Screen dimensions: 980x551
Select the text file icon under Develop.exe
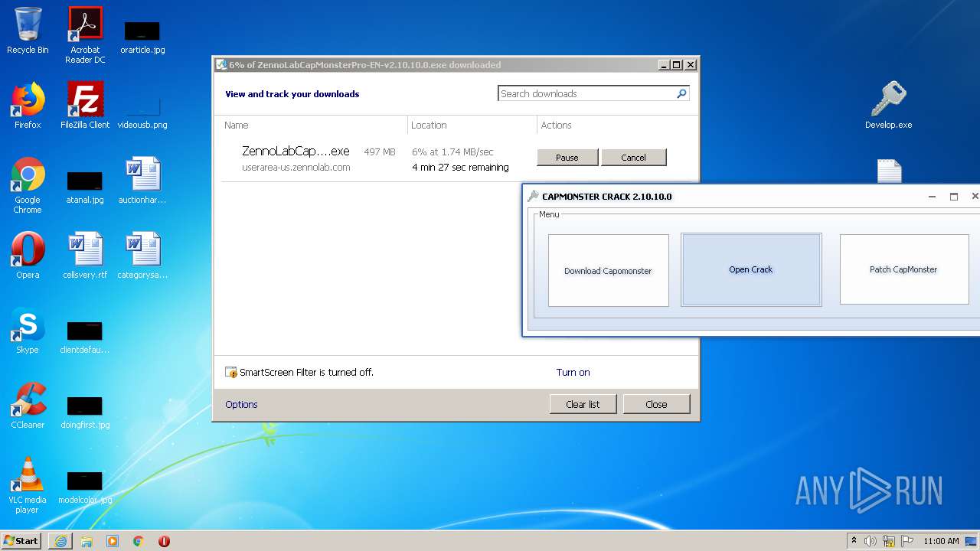coord(889,171)
